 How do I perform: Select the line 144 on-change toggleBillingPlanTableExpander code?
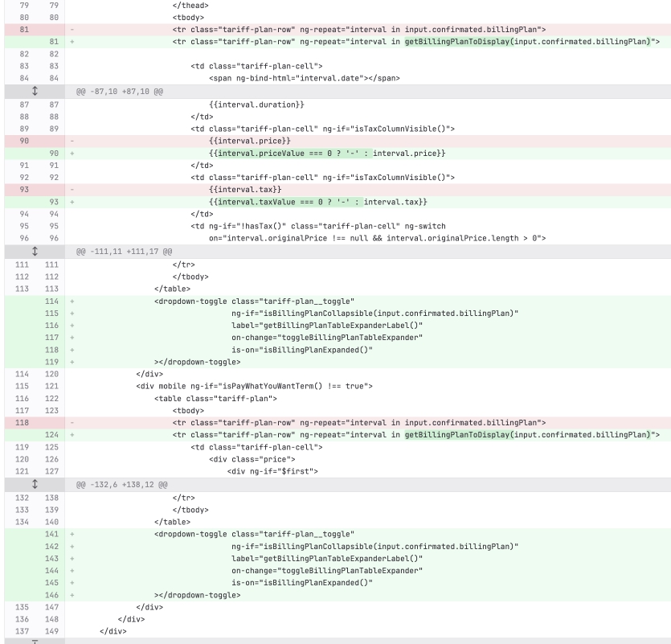tap(327, 571)
